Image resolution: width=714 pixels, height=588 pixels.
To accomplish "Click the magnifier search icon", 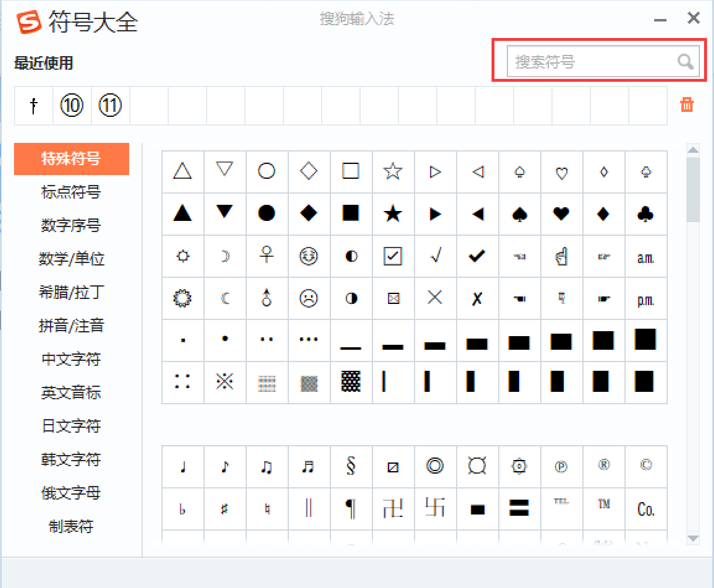I will pyautogui.click(x=685, y=62).
